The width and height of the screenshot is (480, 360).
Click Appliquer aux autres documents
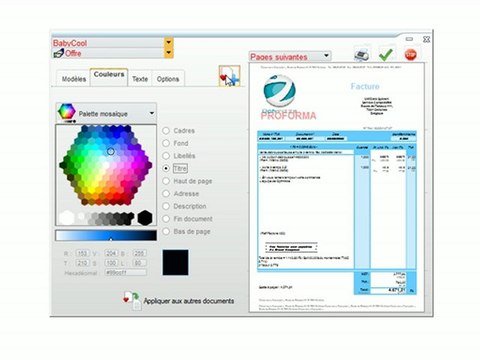pyautogui.click(x=189, y=301)
